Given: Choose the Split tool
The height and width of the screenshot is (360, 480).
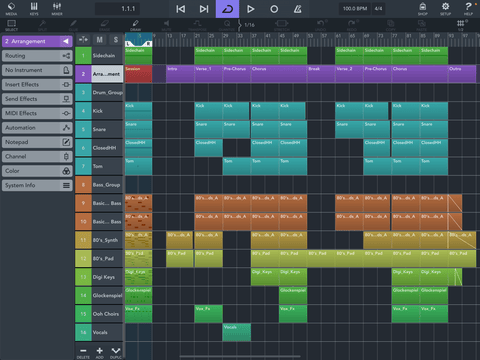Looking at the screenshot, I should 43,25.
